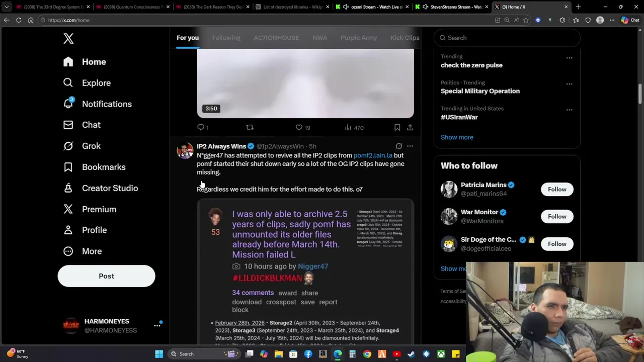This screenshot has height=362, width=644.
Task: Open Google Chrome from taskbar
Action: [x=367, y=354]
